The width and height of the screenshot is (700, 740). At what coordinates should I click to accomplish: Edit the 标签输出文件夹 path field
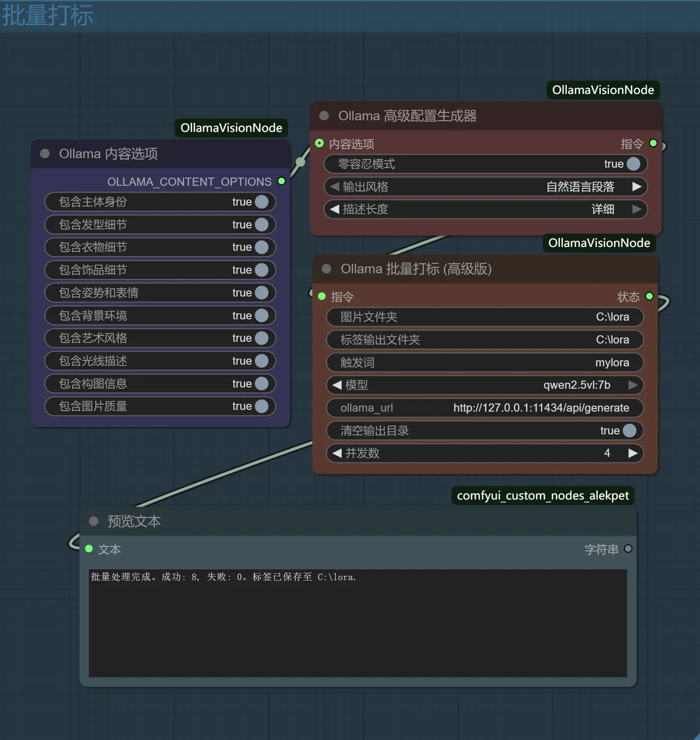coord(485,340)
